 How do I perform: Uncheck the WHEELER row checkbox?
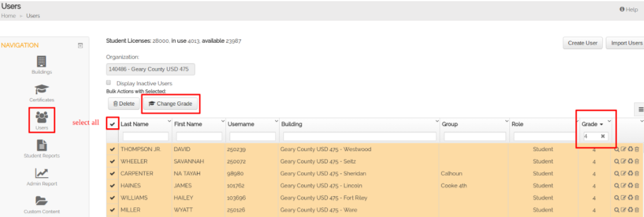pyautogui.click(x=113, y=162)
